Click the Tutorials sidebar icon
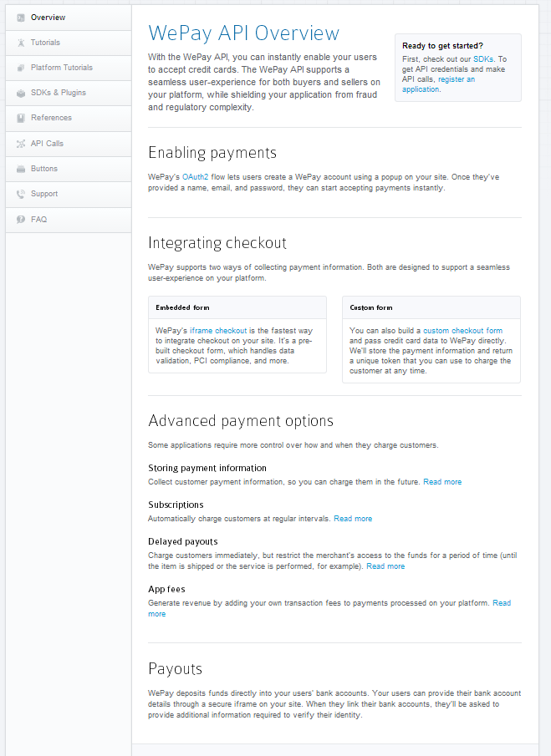Image resolution: width=551 pixels, height=756 pixels. click(20, 43)
